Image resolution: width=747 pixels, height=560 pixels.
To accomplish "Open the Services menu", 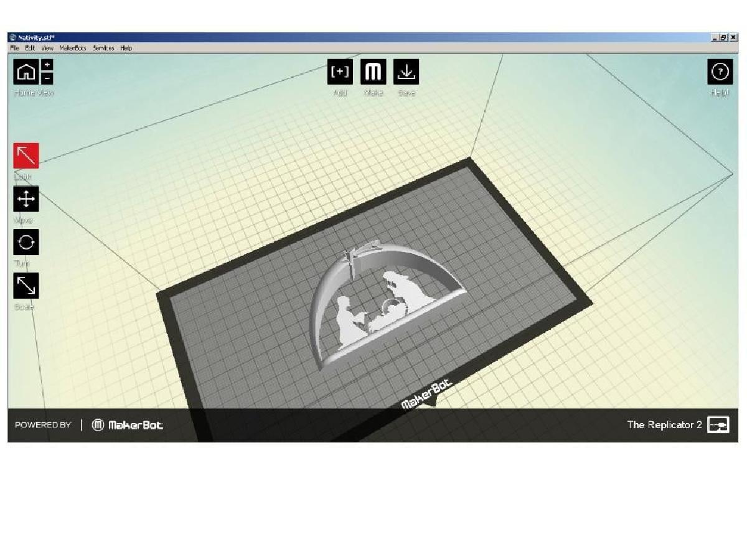I will click(x=103, y=48).
